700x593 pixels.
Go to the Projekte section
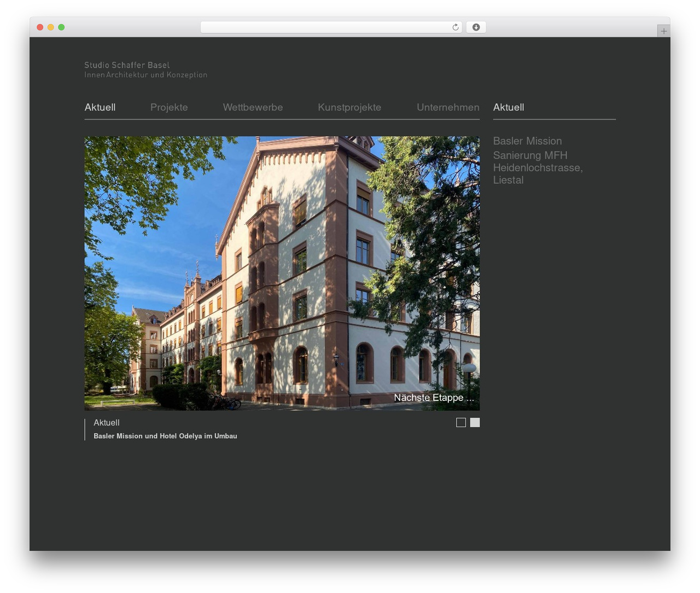click(x=169, y=107)
